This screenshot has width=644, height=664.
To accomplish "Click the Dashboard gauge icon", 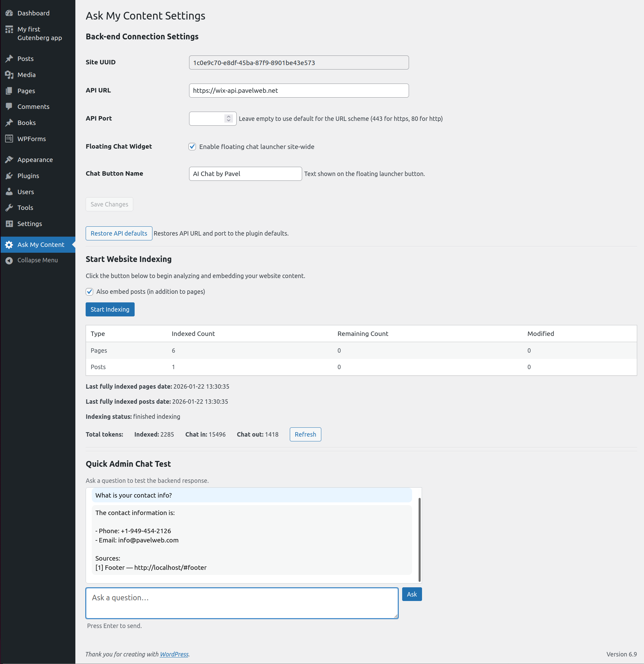I will 9,13.
